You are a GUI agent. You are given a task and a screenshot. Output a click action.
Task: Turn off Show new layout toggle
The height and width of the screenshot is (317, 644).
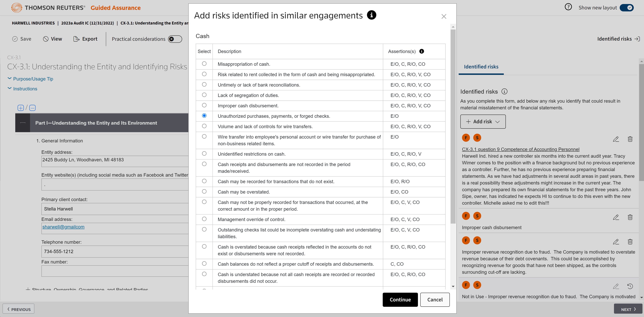click(627, 8)
